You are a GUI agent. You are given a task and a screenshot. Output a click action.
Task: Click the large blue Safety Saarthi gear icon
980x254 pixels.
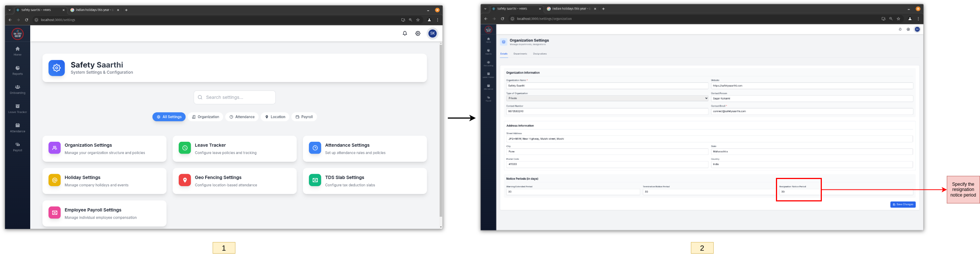pyautogui.click(x=57, y=68)
